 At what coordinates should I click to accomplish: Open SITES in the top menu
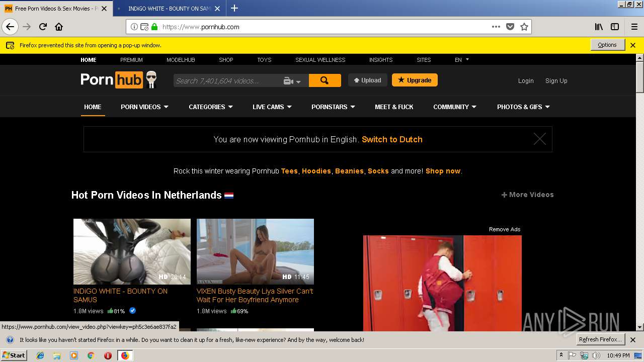tap(424, 59)
